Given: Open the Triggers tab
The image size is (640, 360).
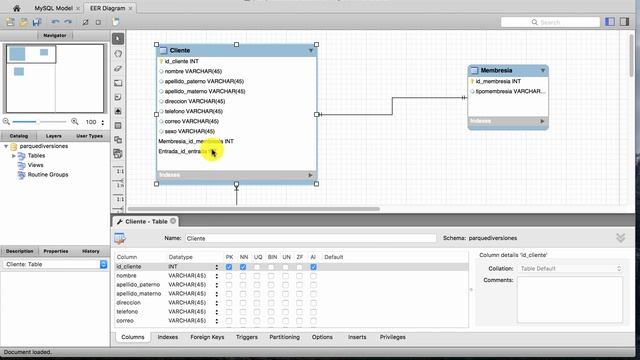Looking at the screenshot, I should (x=247, y=337).
